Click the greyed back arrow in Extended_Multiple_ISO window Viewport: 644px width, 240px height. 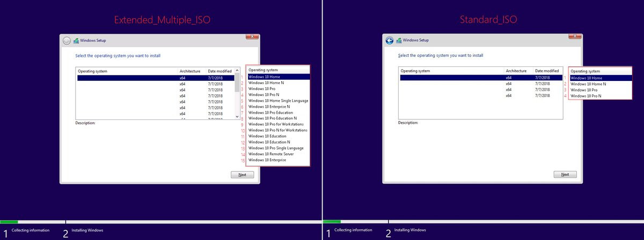tap(67, 40)
